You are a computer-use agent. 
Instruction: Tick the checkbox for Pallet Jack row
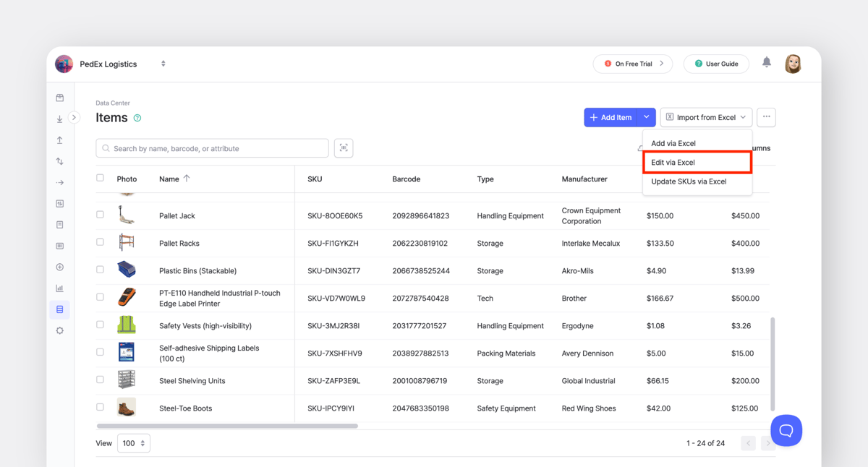pyautogui.click(x=100, y=215)
